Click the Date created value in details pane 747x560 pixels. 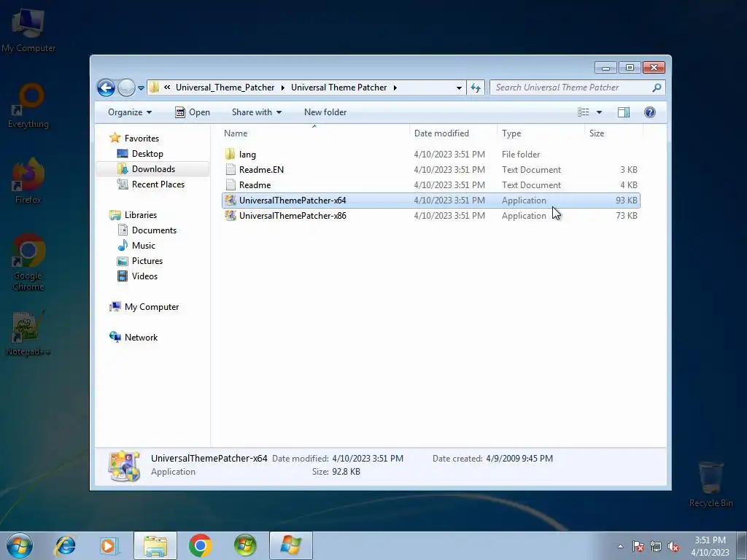coord(519,459)
